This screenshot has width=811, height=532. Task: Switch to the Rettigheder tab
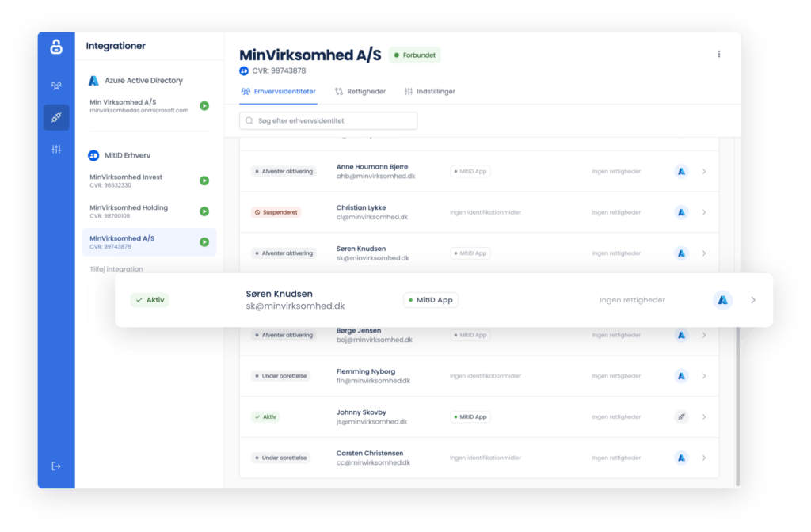pos(367,91)
